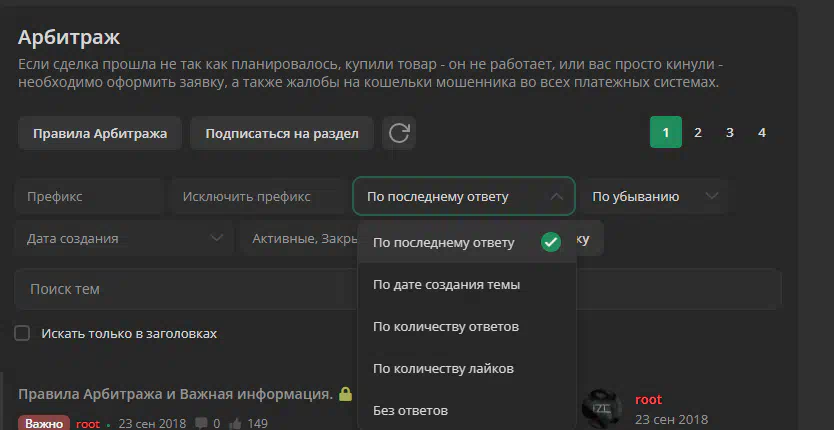Image resolution: width=834 pixels, height=430 pixels.
Task: Click the thumbs-up likes icon showing 149
Action: (235, 424)
